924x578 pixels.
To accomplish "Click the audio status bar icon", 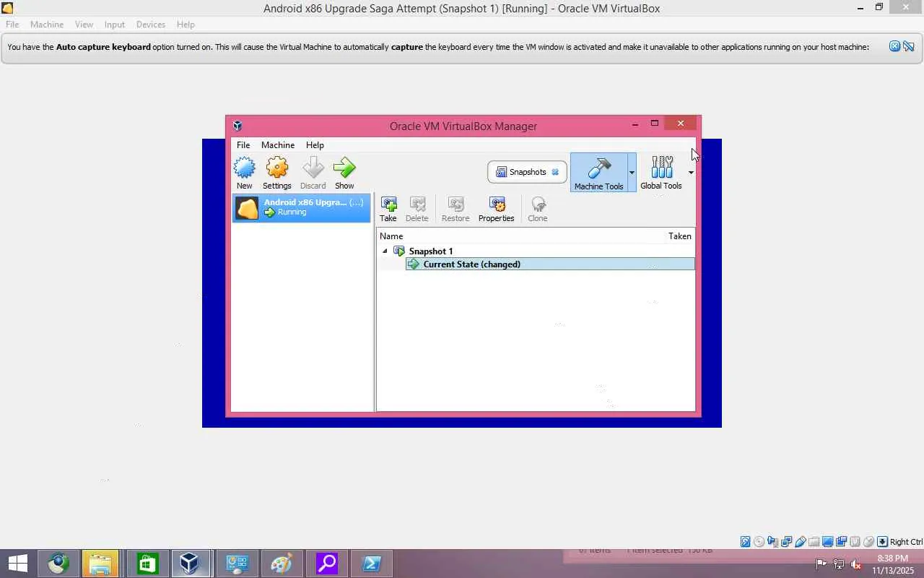I will pyautogui.click(x=773, y=542).
